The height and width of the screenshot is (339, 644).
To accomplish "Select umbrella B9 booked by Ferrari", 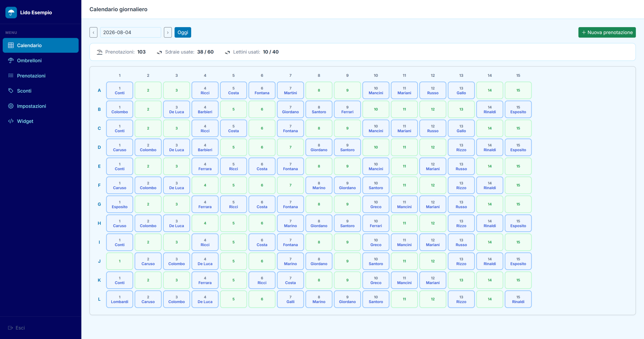I will click(x=347, y=110).
